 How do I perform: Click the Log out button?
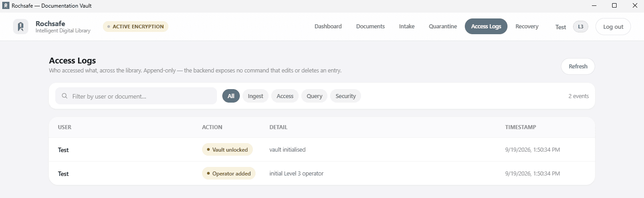(x=613, y=27)
